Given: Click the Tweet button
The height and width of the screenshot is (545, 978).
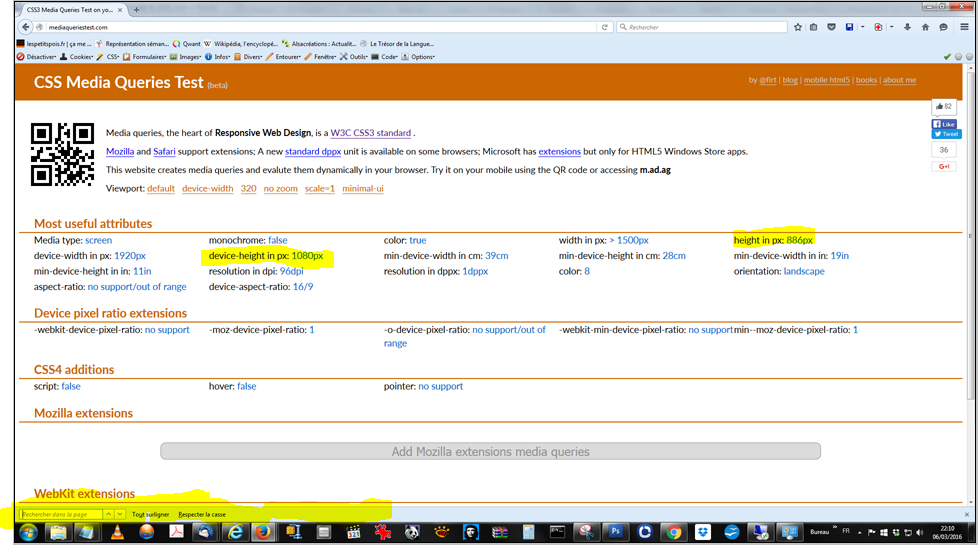Looking at the screenshot, I should (945, 134).
